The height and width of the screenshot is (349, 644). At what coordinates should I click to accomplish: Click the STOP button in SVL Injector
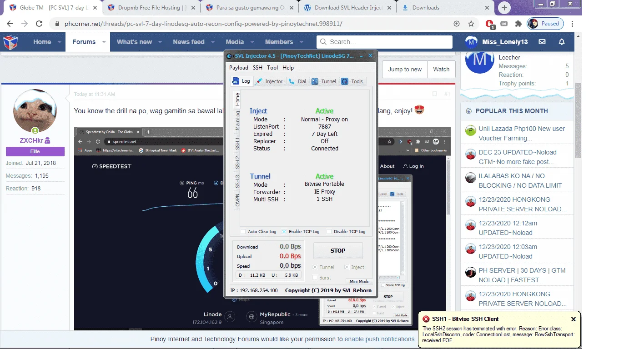pyautogui.click(x=338, y=250)
